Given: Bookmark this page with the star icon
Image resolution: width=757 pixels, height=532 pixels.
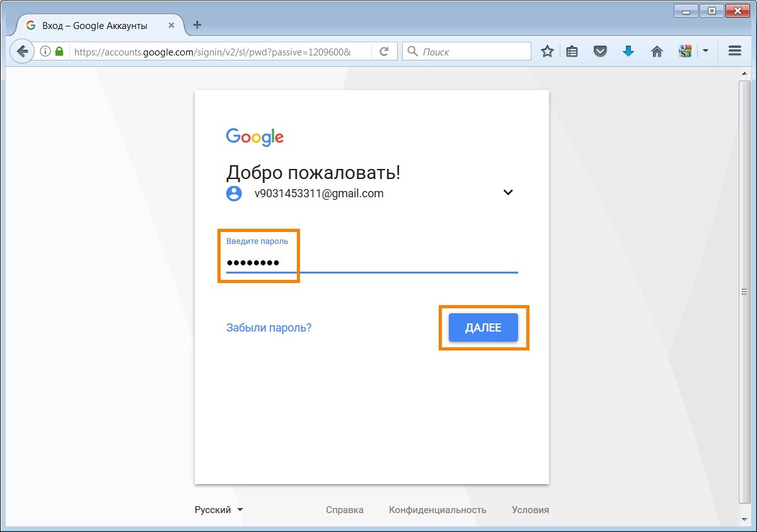Looking at the screenshot, I should pos(547,52).
